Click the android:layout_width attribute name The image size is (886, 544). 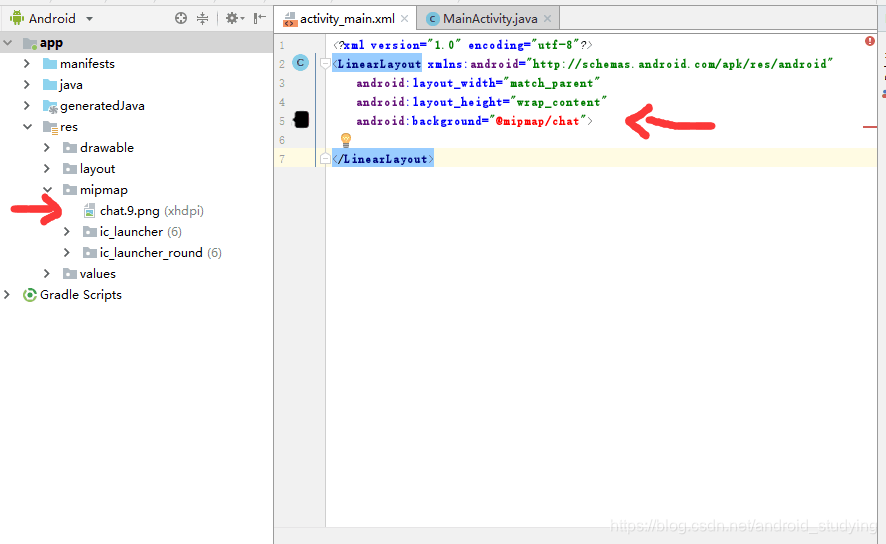[426, 83]
